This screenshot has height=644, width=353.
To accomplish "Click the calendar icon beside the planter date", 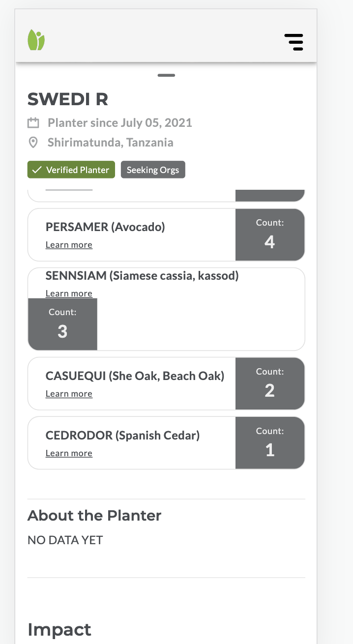I will click(33, 123).
